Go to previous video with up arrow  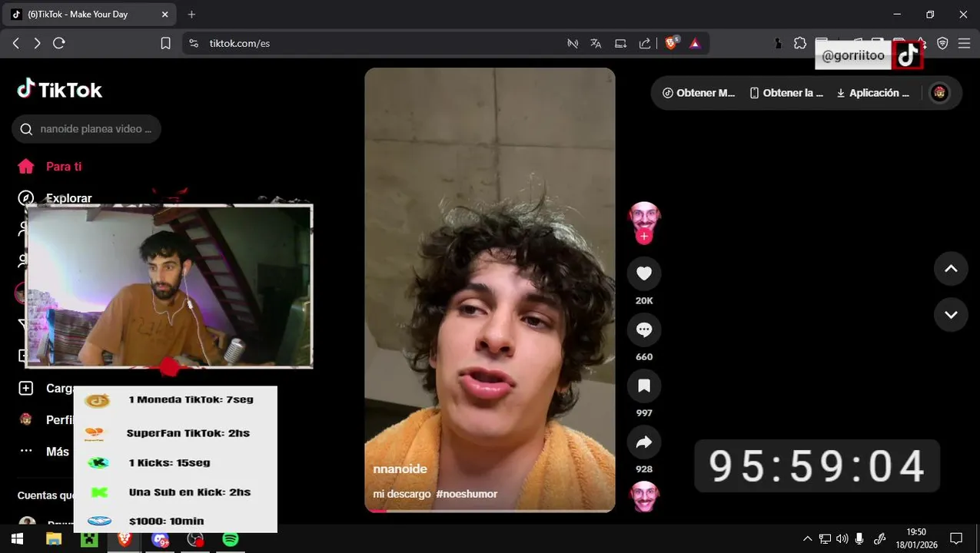pos(951,269)
